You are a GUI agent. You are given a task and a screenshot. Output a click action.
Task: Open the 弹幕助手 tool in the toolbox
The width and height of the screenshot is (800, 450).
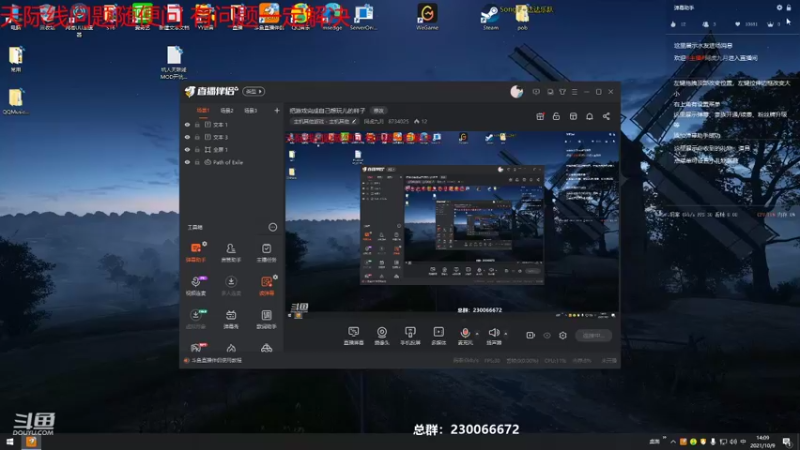[x=196, y=252]
